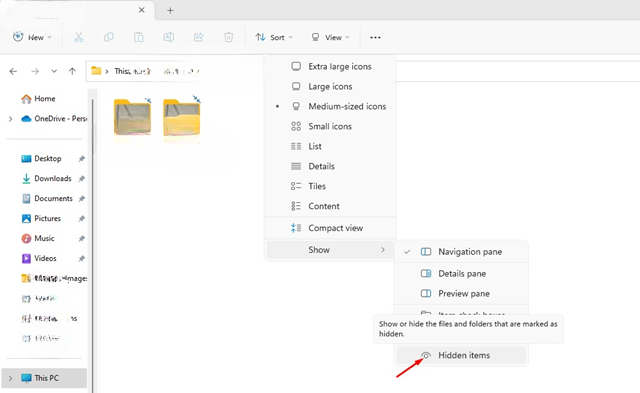The width and height of the screenshot is (640, 393).
Task: Unpin Downloads via its pin icon
Action: coord(82,178)
